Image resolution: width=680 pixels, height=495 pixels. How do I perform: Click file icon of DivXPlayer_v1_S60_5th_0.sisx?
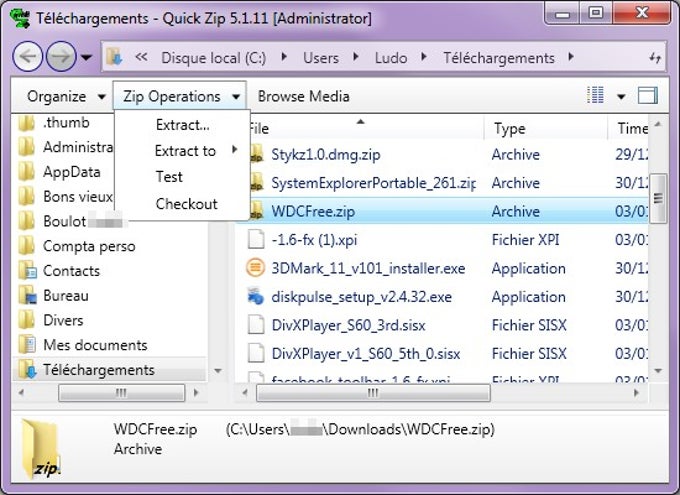256,353
